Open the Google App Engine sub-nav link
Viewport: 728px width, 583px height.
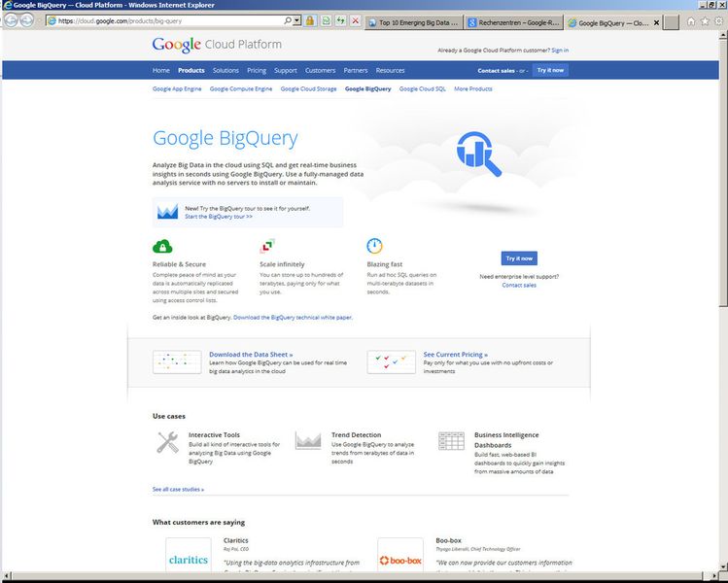[177, 88]
